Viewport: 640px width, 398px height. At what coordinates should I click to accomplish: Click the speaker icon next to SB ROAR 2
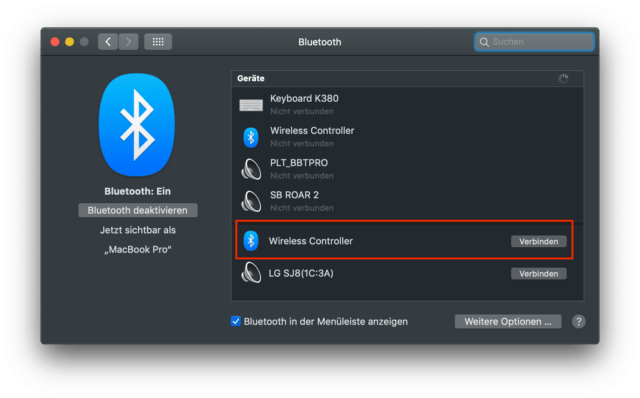point(251,201)
